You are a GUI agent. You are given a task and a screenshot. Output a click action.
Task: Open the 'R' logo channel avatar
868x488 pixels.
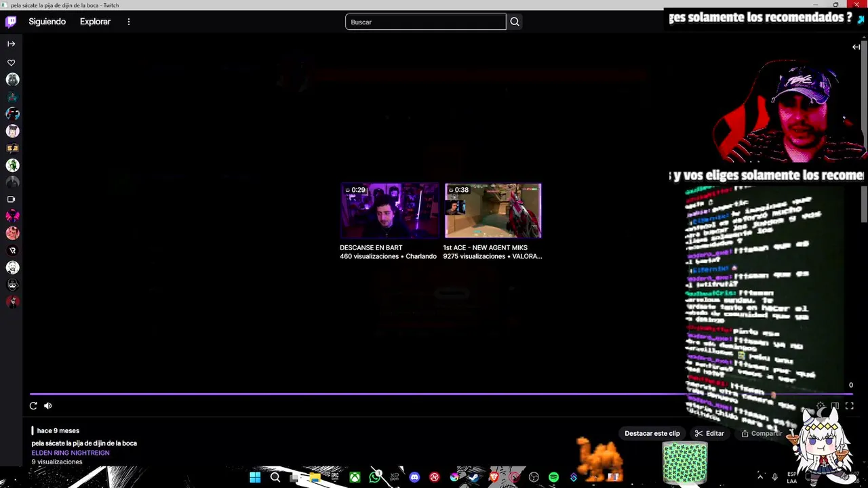[x=12, y=250]
